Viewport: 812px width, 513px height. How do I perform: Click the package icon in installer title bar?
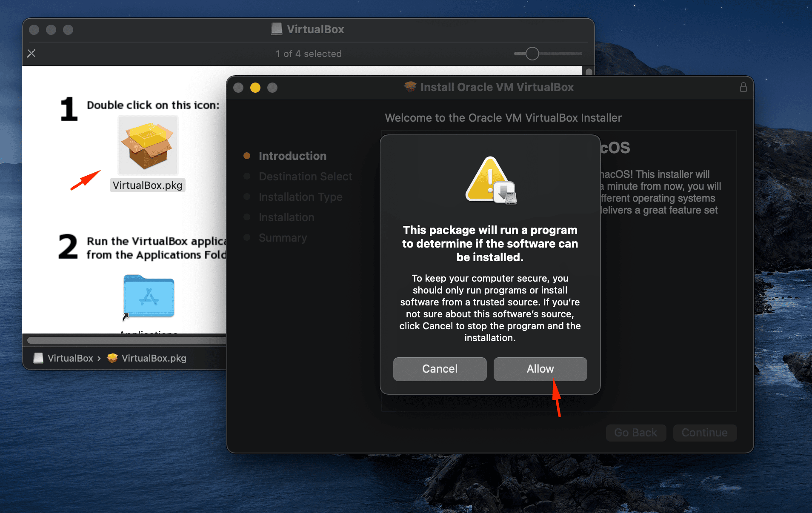tap(409, 87)
